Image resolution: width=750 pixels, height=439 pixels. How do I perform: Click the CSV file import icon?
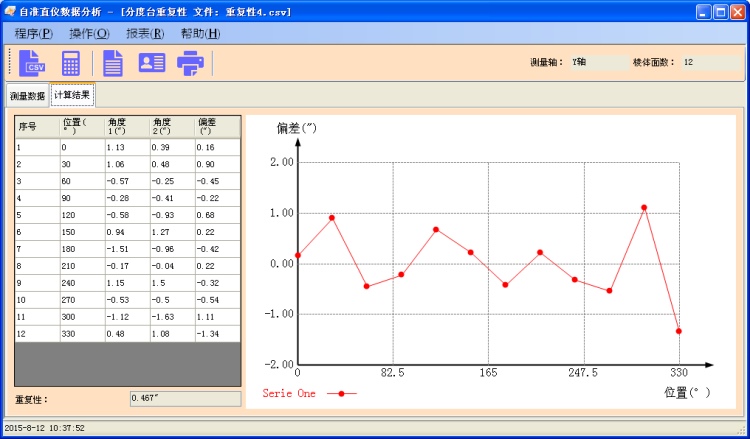(x=32, y=63)
